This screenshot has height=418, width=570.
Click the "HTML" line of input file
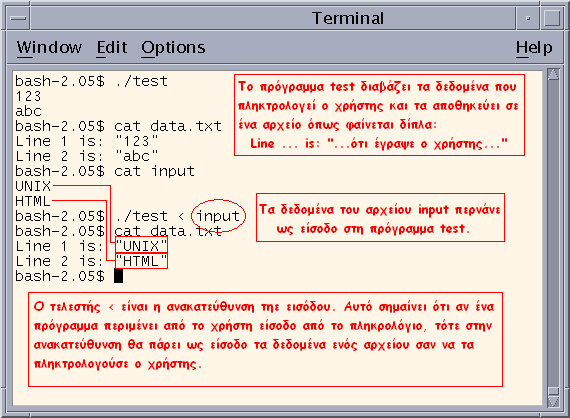point(33,201)
